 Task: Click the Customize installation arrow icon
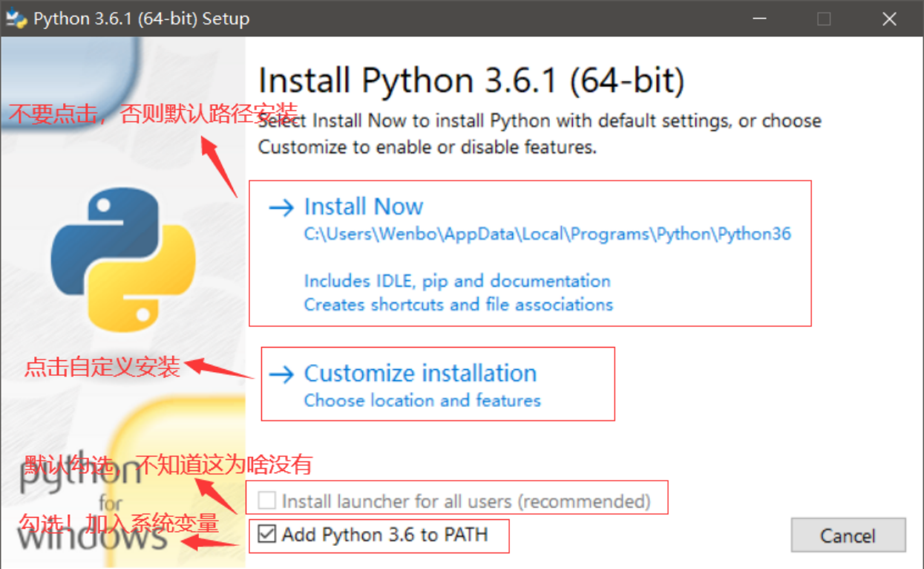[281, 374]
